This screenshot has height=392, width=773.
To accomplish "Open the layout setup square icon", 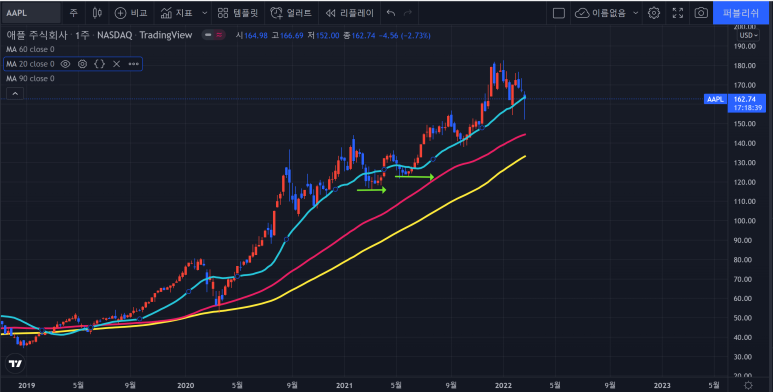I will (x=559, y=13).
